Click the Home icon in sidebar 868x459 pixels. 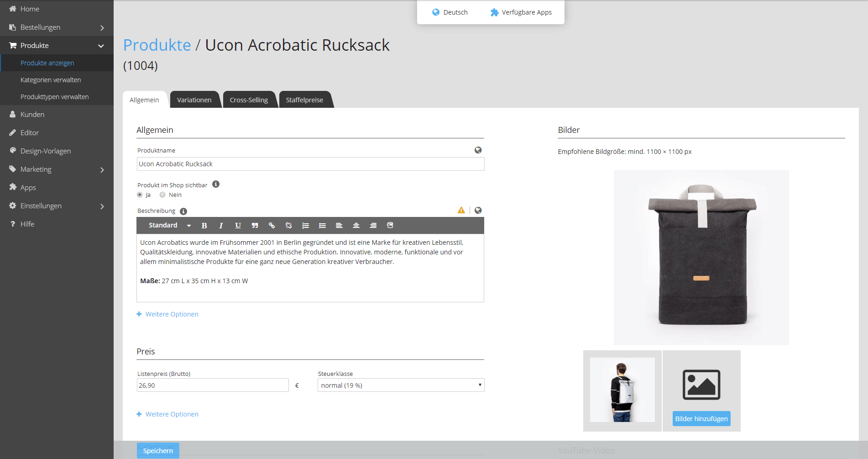(x=13, y=9)
